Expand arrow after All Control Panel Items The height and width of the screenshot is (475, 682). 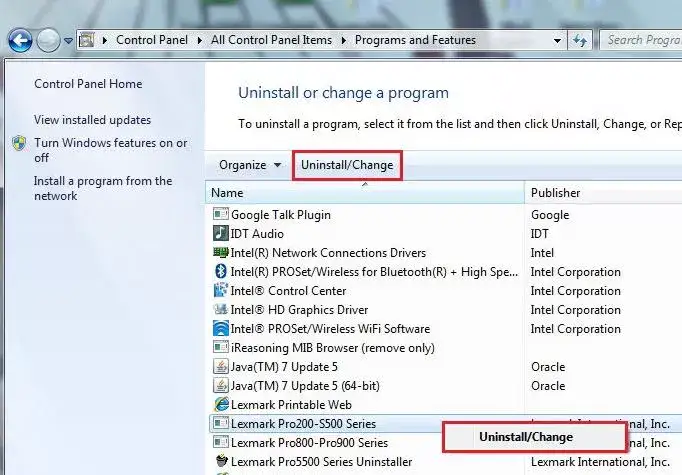344,40
